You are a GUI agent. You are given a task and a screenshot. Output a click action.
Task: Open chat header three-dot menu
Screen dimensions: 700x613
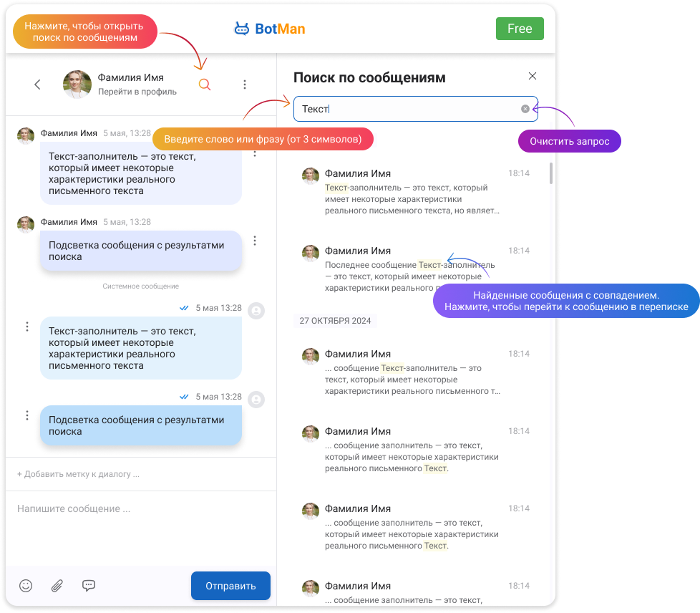tap(245, 85)
